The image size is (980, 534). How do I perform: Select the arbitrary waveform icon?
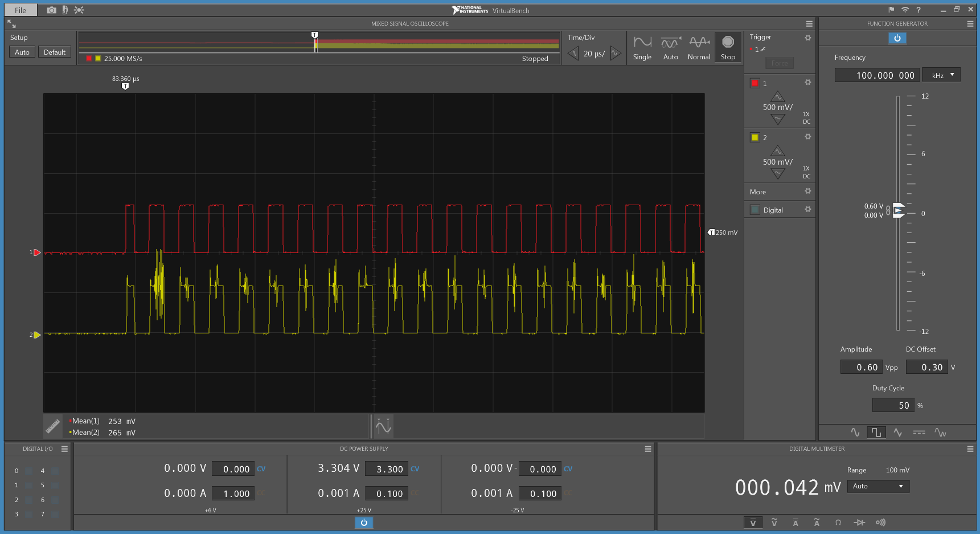point(941,433)
